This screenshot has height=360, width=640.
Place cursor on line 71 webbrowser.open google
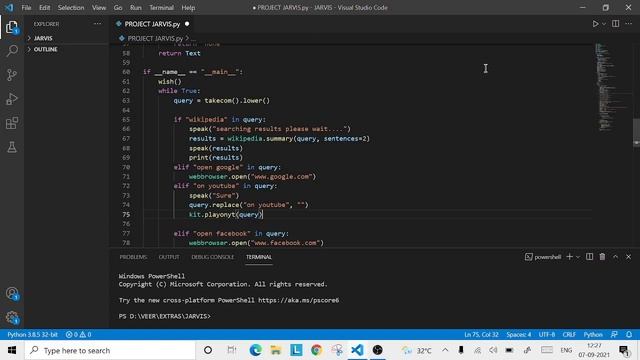252,177
